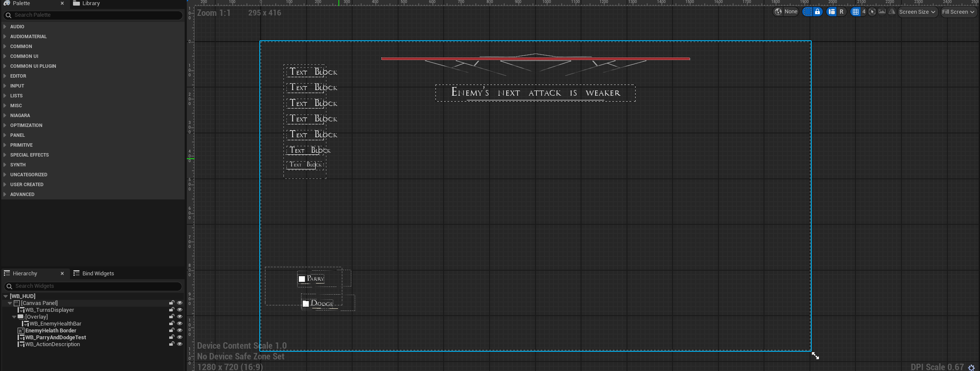Lock the WB_EnemyHealthBar widget
The image size is (980, 371).
tap(171, 323)
